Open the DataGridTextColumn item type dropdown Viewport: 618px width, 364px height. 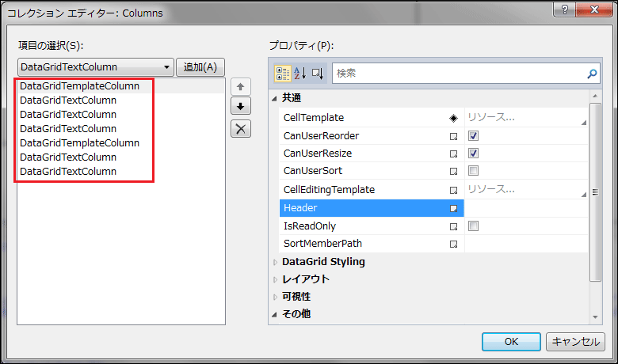(96, 67)
